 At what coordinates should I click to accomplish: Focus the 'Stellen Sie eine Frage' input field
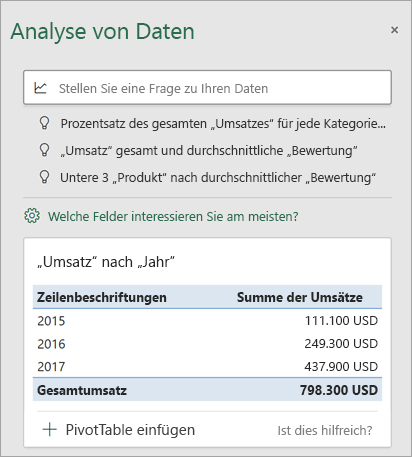(207, 88)
